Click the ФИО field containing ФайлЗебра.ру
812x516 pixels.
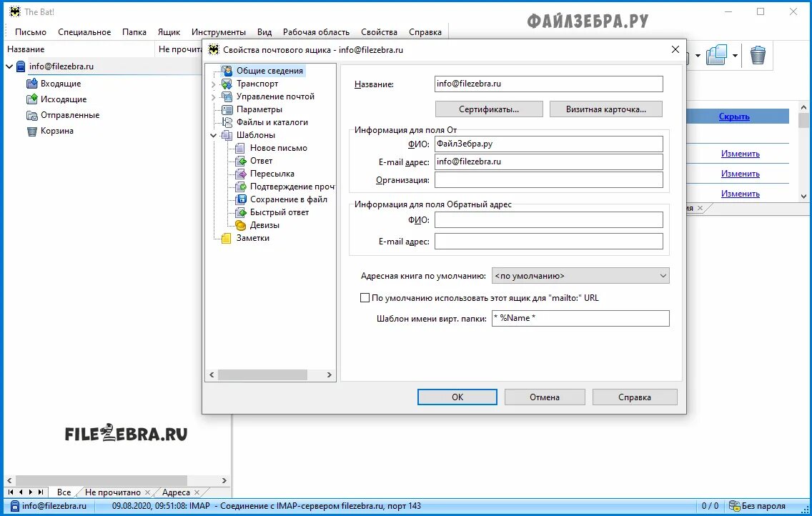(548, 144)
